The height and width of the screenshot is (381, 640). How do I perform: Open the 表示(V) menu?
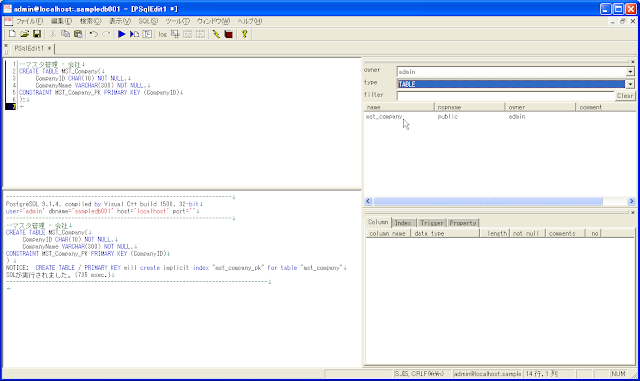click(120, 21)
